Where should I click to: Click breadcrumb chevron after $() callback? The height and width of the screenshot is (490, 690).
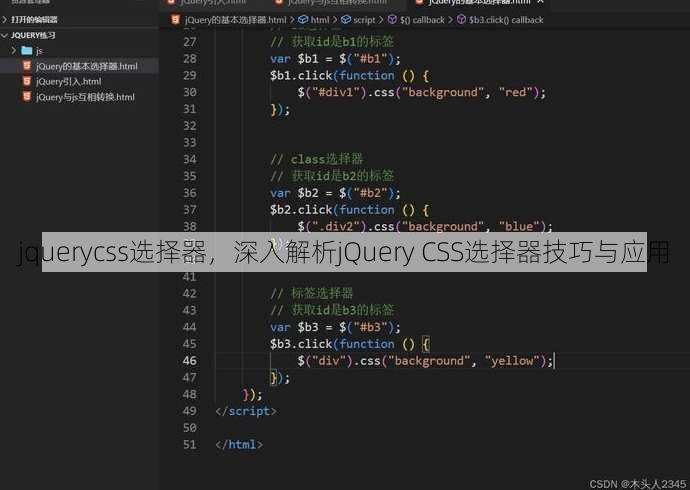coord(451,20)
